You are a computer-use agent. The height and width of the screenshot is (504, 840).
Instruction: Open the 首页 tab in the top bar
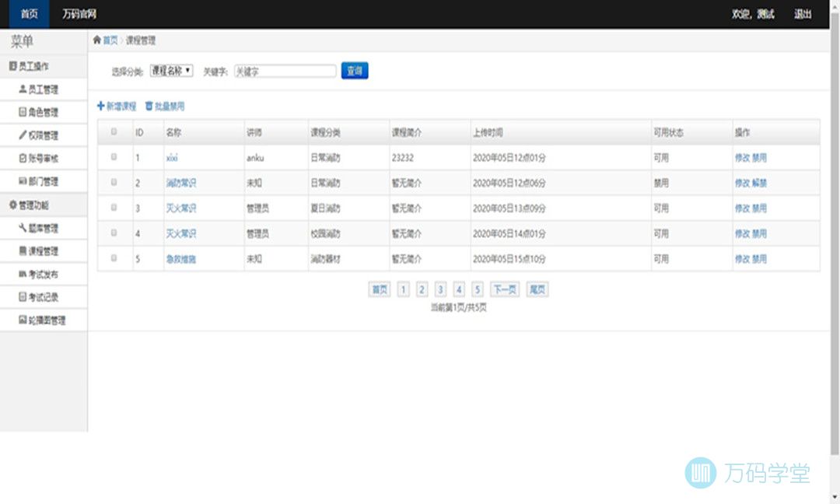tap(30, 14)
